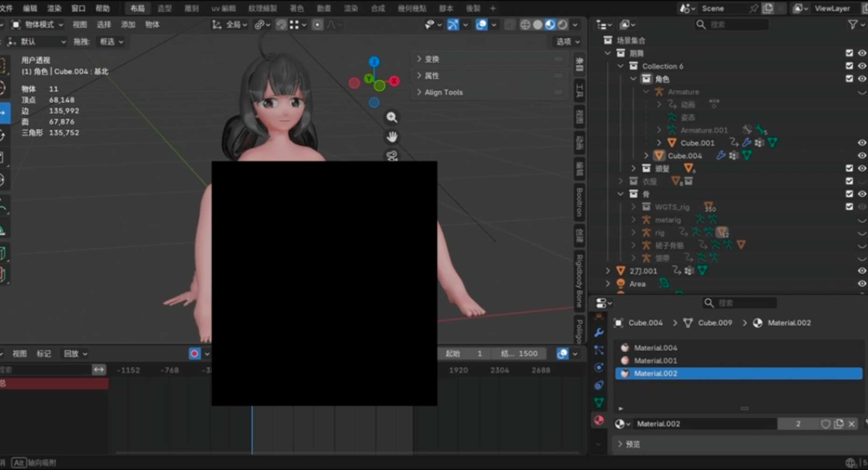The image size is (868, 470).
Task: Select the Material.001 material slot
Action: click(739, 360)
